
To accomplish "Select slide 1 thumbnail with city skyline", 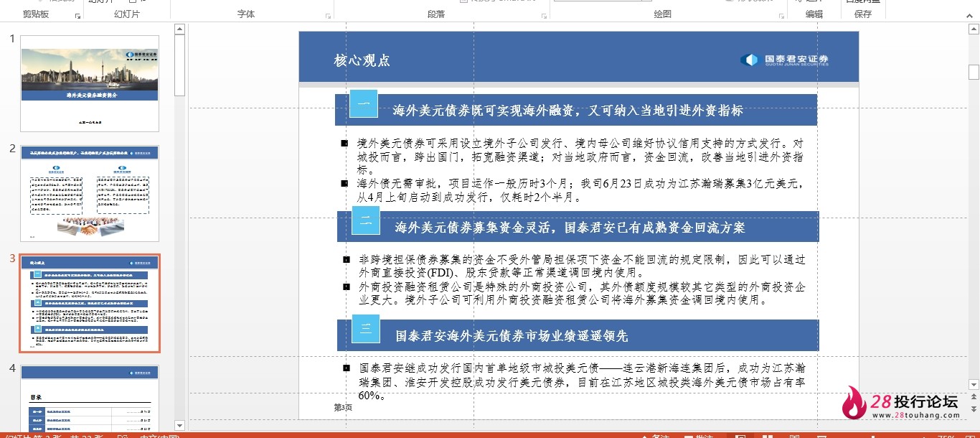I will (90, 83).
